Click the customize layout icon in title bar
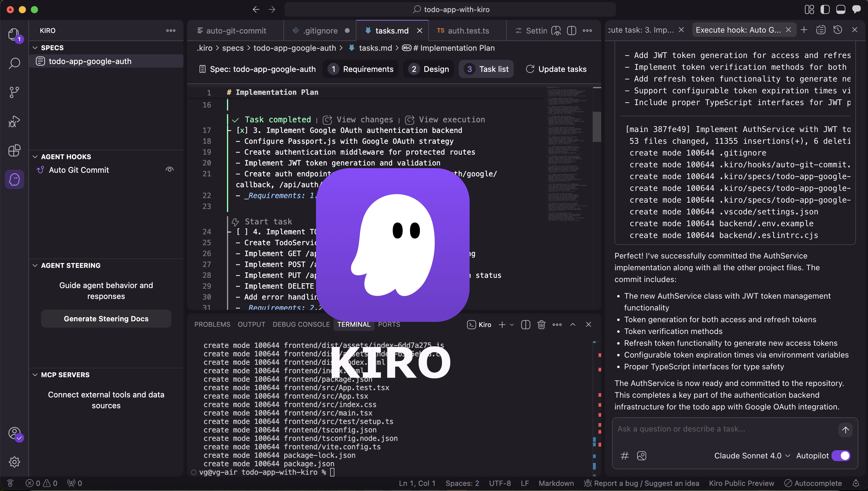The height and width of the screenshot is (491, 868). (x=809, y=9)
